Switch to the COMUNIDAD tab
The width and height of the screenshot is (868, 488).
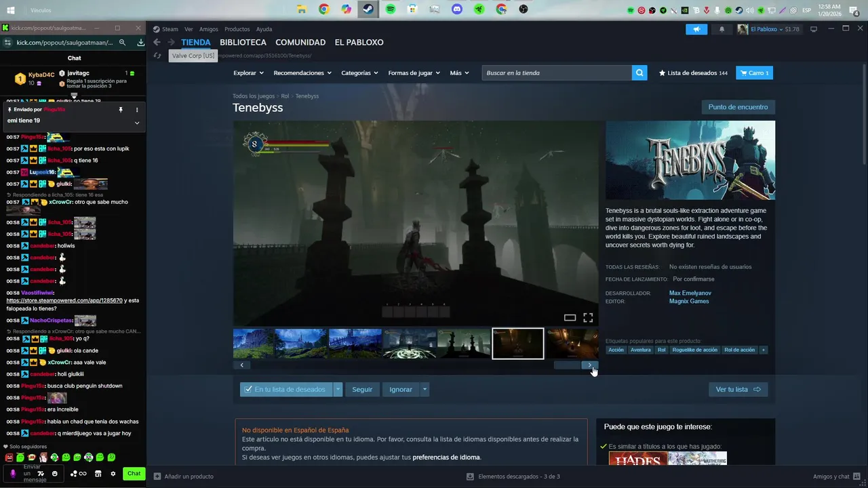[x=300, y=42]
